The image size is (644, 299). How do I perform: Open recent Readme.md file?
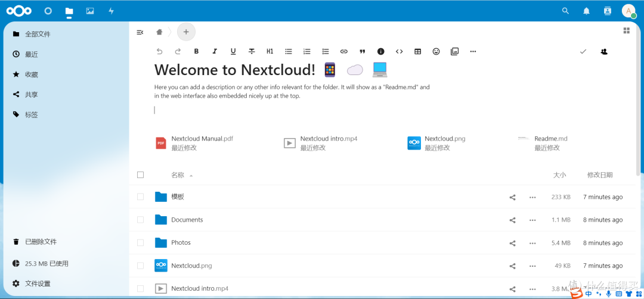pos(543,143)
